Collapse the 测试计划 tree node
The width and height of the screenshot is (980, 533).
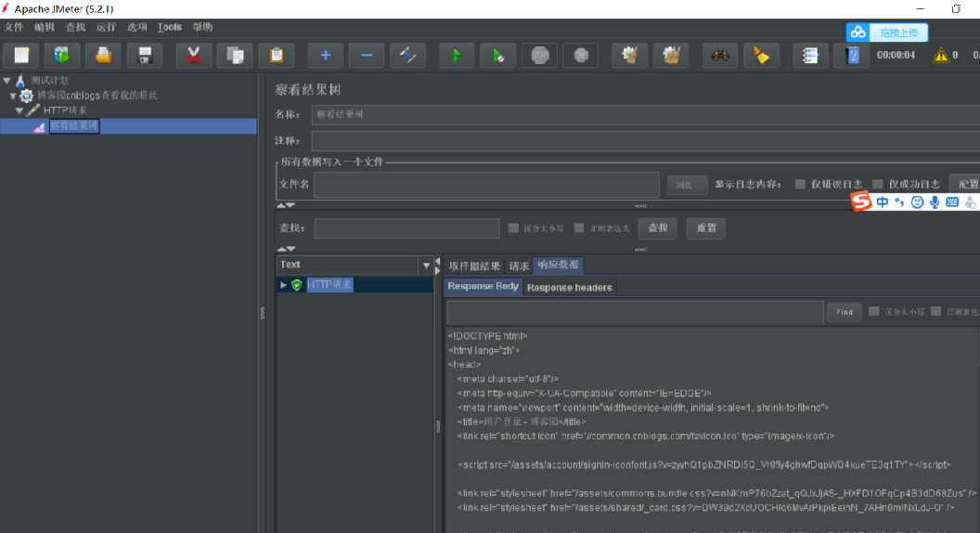click(x=6, y=81)
